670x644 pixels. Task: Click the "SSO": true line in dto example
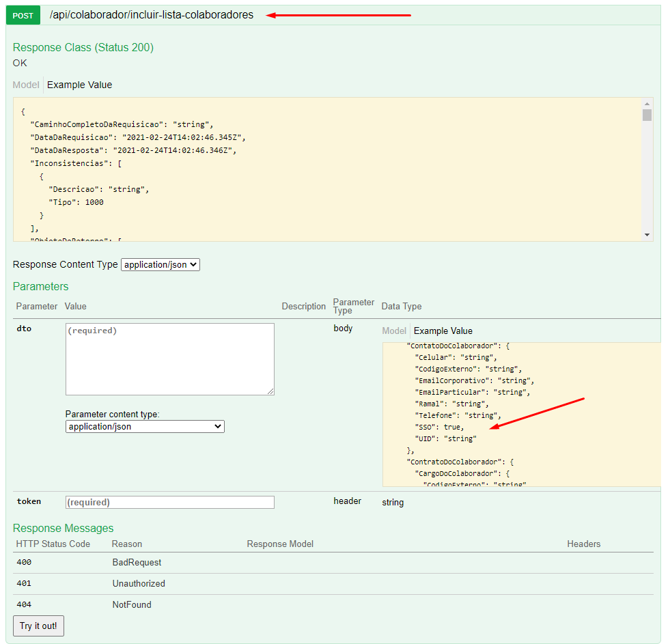[439, 427]
